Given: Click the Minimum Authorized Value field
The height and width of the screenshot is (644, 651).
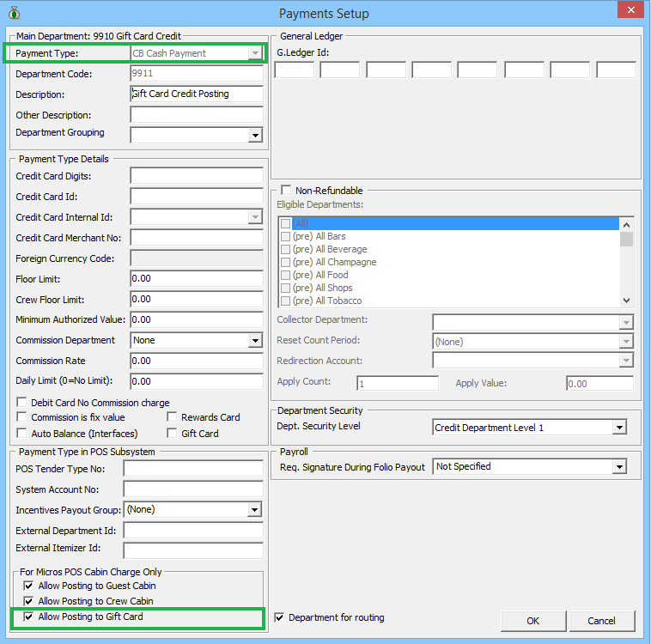Looking at the screenshot, I should (x=197, y=319).
